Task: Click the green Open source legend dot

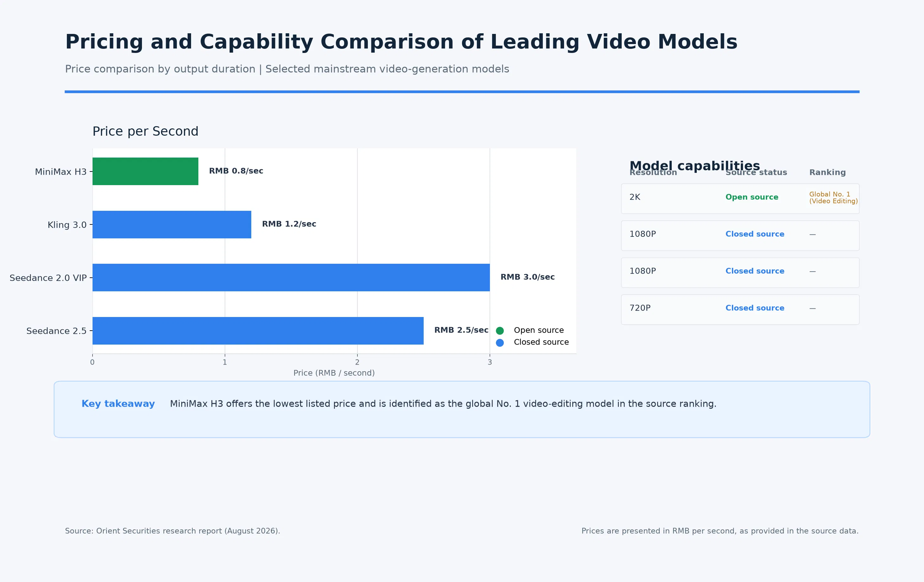Action: [x=500, y=331]
